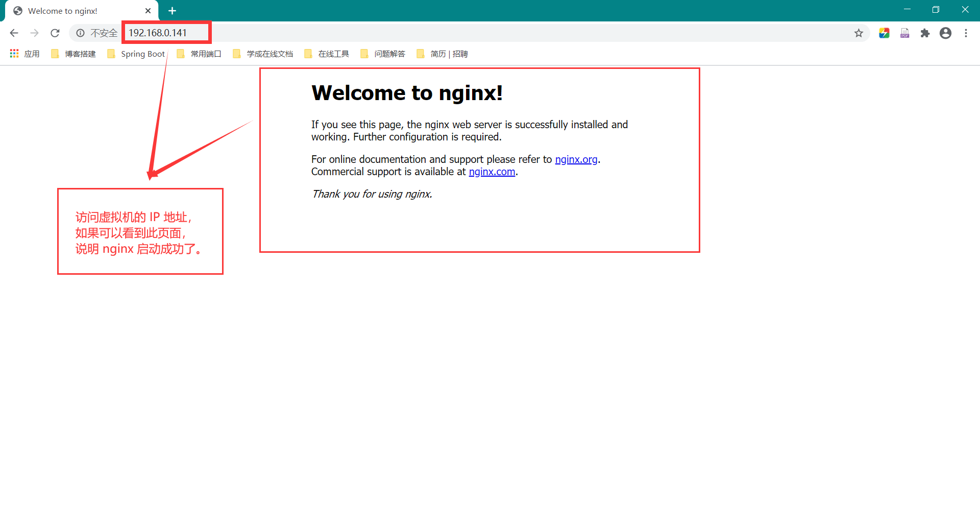Close the Welcome to nginx! tab
This screenshot has width=980, height=526.
[148, 11]
